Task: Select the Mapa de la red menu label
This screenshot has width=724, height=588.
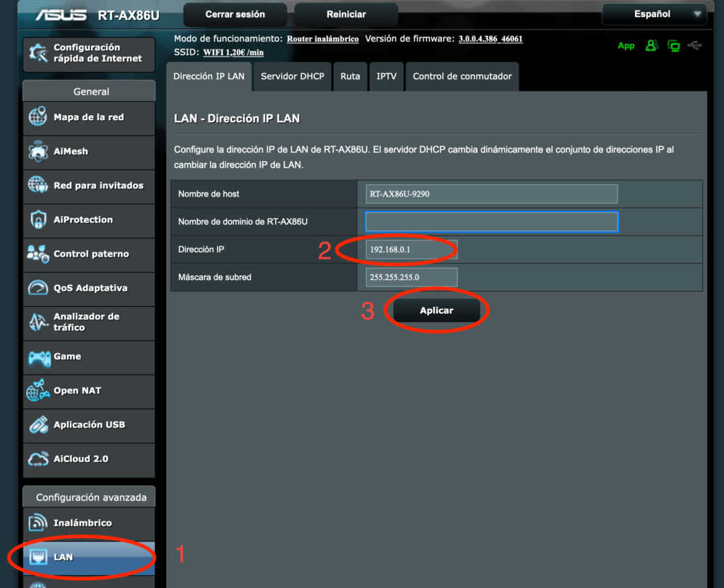Action: coord(88,117)
